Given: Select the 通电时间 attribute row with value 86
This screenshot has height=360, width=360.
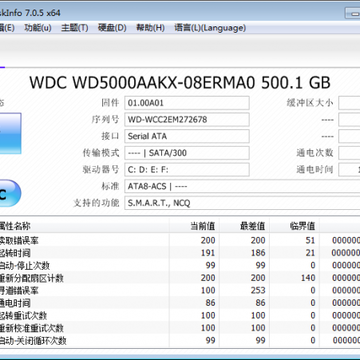Looking at the screenshot, I should coord(180,303).
